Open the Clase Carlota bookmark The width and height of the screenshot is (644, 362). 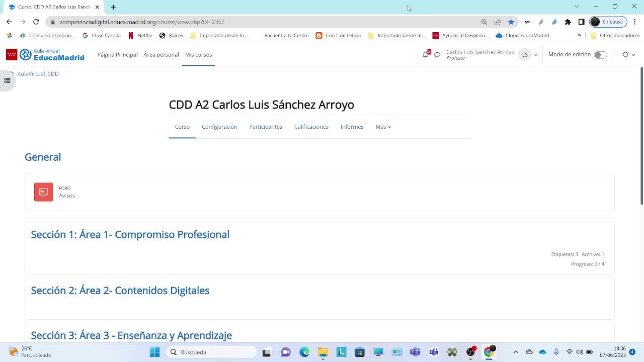pos(101,36)
